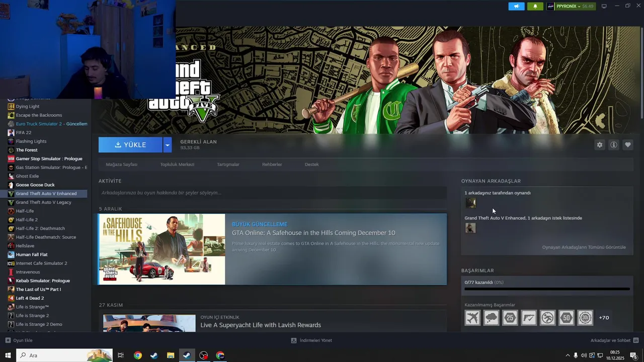Open the Destek tab
644x362 pixels.
coord(311,164)
